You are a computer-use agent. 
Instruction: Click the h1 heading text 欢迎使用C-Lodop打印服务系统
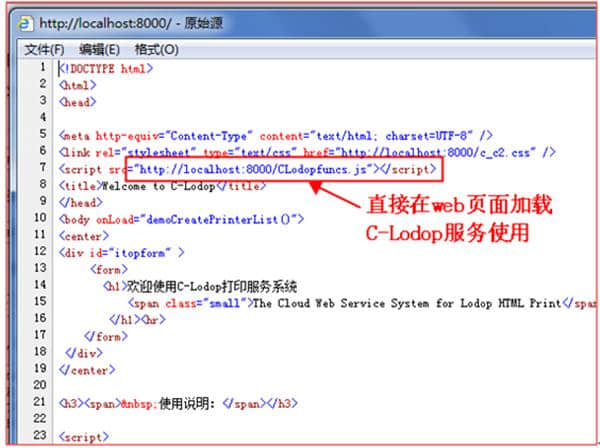click(212, 286)
